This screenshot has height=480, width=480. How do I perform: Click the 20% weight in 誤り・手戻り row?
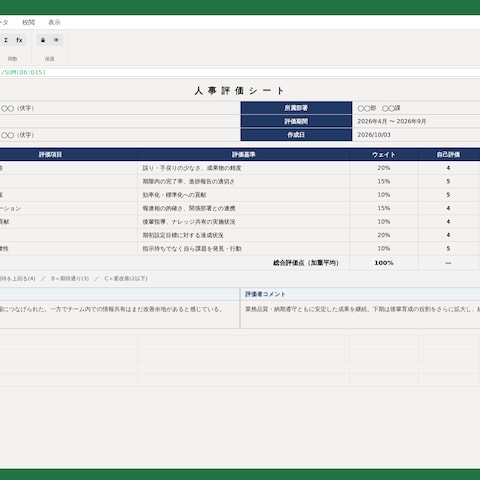384,168
